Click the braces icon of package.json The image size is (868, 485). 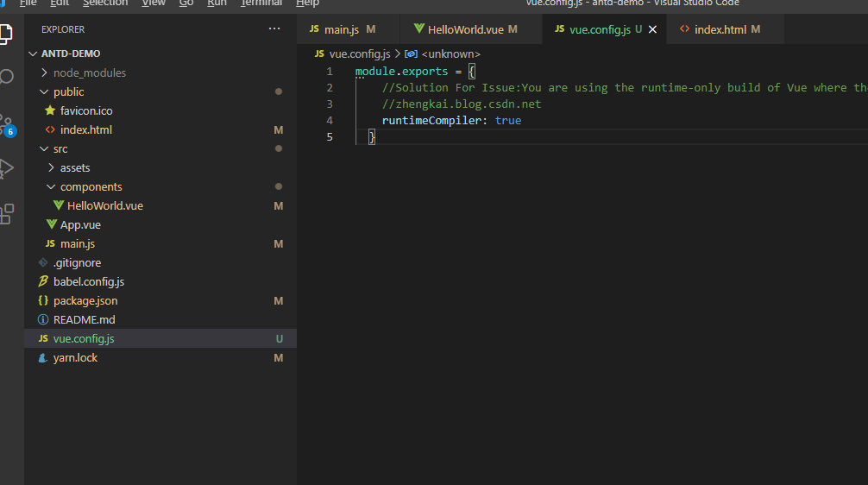(42, 300)
